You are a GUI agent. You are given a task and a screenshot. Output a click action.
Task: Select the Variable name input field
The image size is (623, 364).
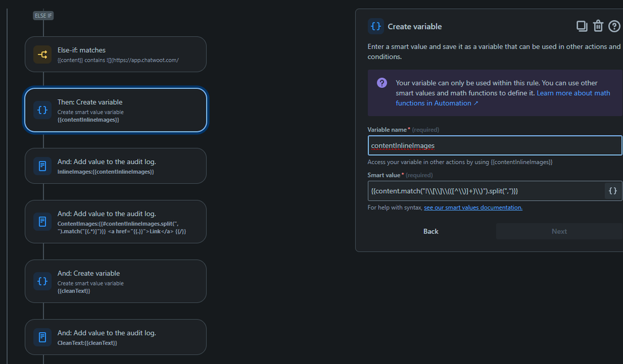coord(495,145)
